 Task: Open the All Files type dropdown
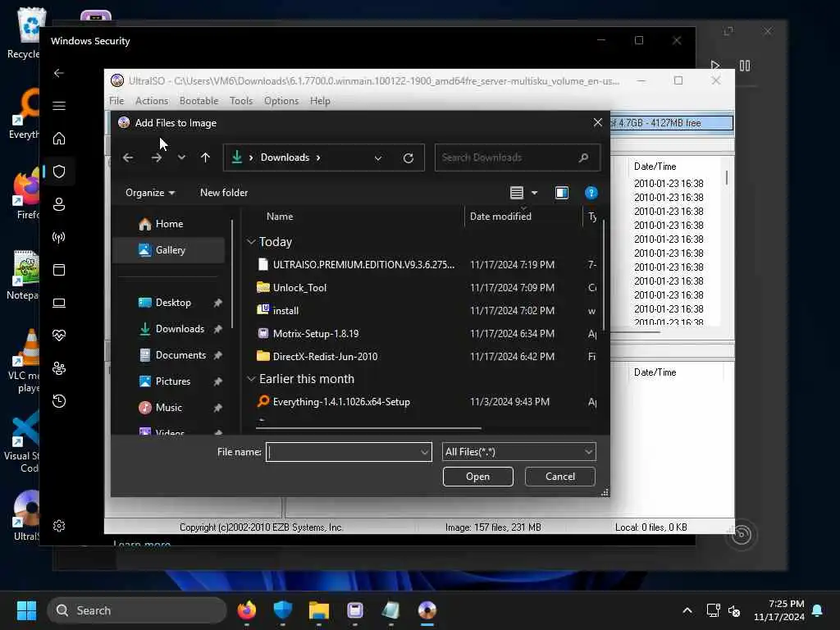518,452
